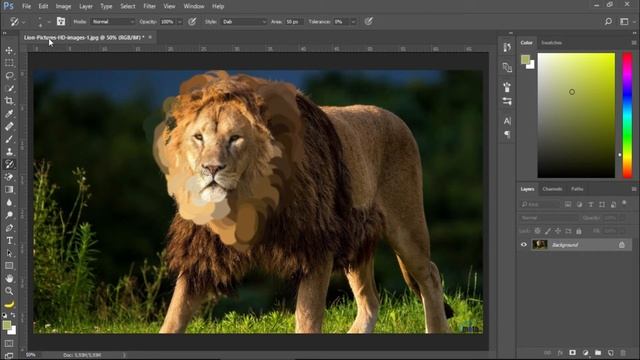This screenshot has height=360, width=640.
Task: Toggle layer filtering switch in Layers panel
Action: point(624,203)
